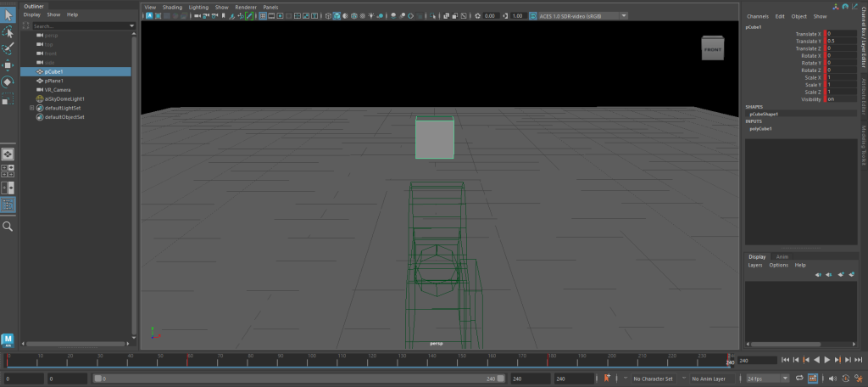Image resolution: width=868 pixels, height=387 pixels.
Task: Toggle the viewport grid display icon
Action: point(261,15)
